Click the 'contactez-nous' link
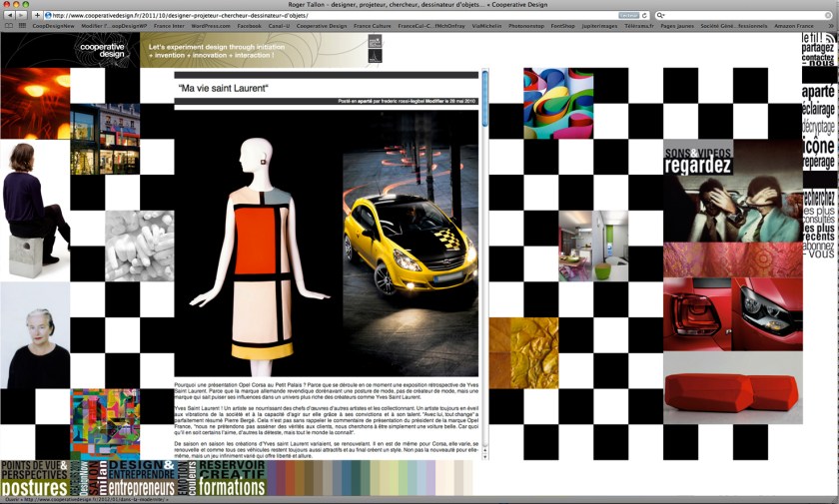 tap(818, 59)
